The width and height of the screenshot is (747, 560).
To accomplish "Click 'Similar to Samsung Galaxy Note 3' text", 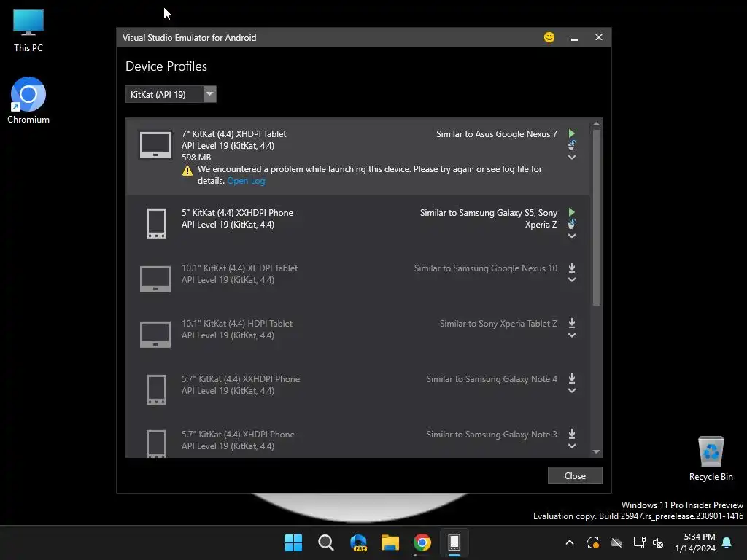I will coord(492,435).
